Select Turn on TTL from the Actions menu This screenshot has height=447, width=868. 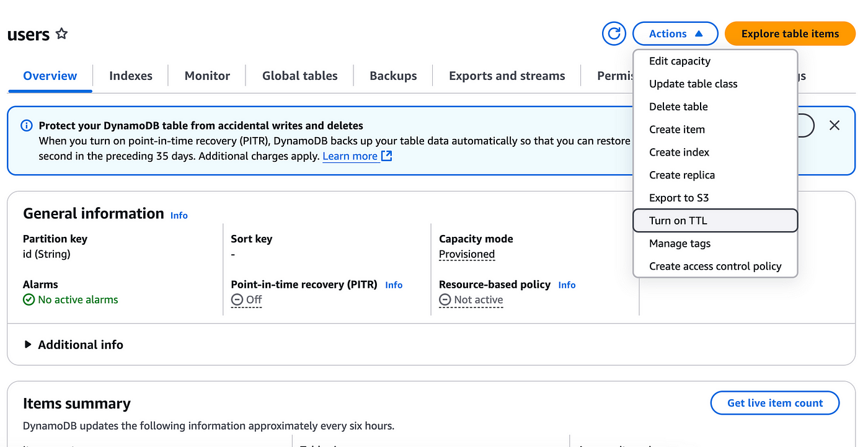pyautogui.click(x=678, y=220)
